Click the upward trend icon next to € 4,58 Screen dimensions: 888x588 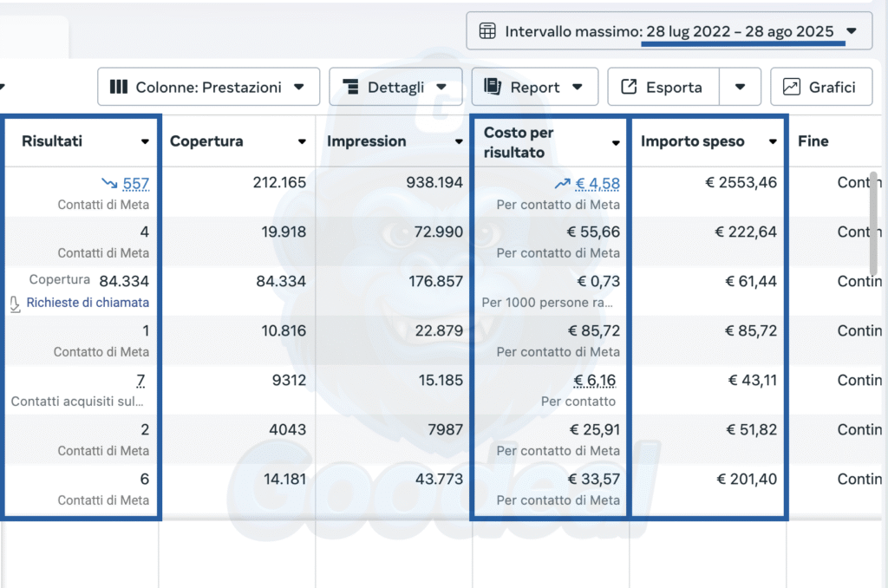564,183
